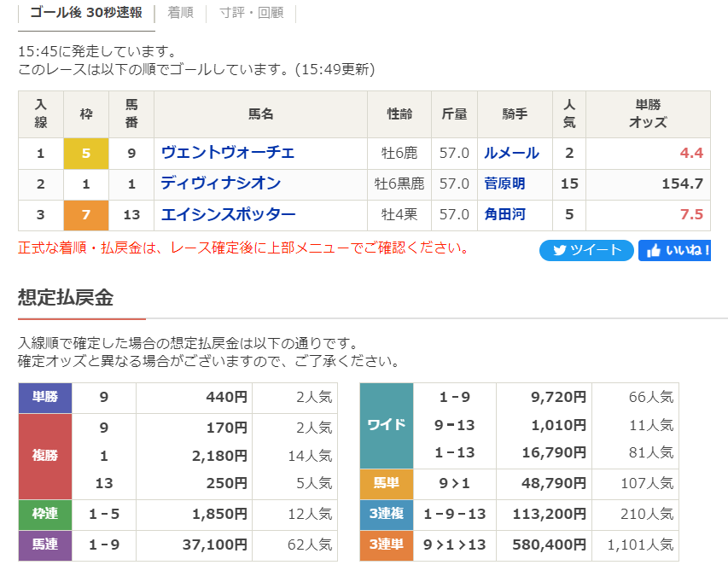Click the 9 >1 >13 trifecta combination
The width and height of the screenshot is (728, 565).
click(454, 545)
